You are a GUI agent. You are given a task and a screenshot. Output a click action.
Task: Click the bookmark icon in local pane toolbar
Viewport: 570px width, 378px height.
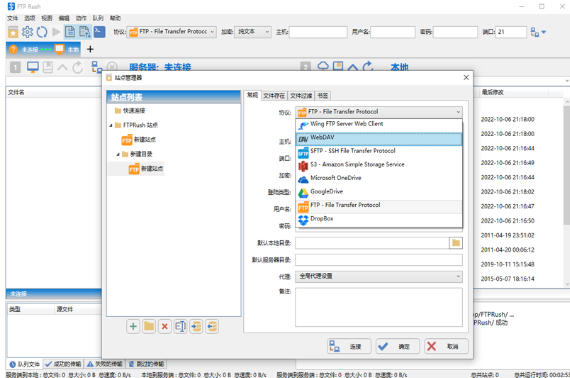[338, 66]
